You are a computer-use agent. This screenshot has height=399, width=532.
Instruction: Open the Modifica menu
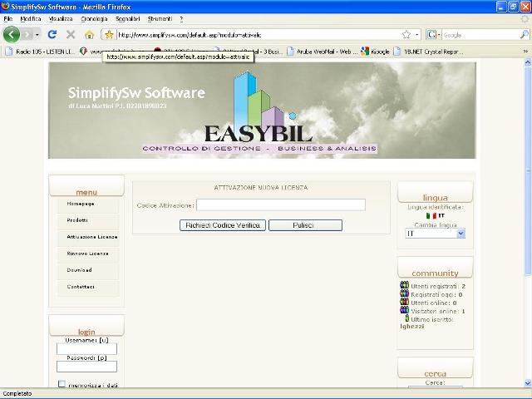(31, 18)
